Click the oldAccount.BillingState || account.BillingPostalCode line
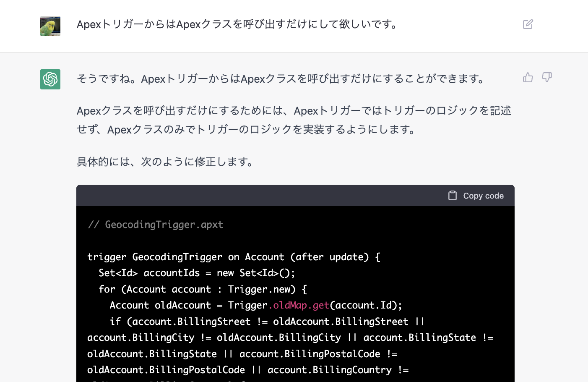The height and width of the screenshot is (382, 588). pyautogui.click(x=242, y=354)
